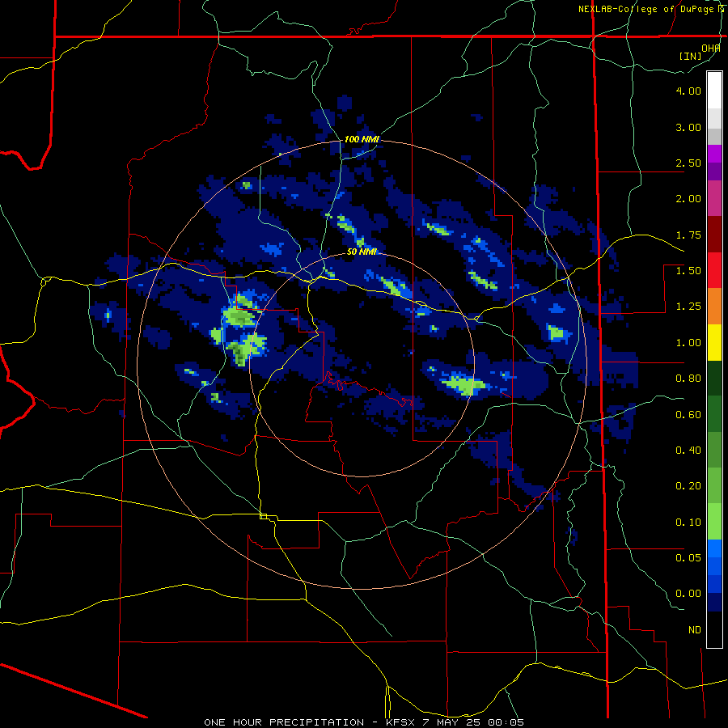Select the 0.20 legend value
728x728 pixels.
[688, 486]
